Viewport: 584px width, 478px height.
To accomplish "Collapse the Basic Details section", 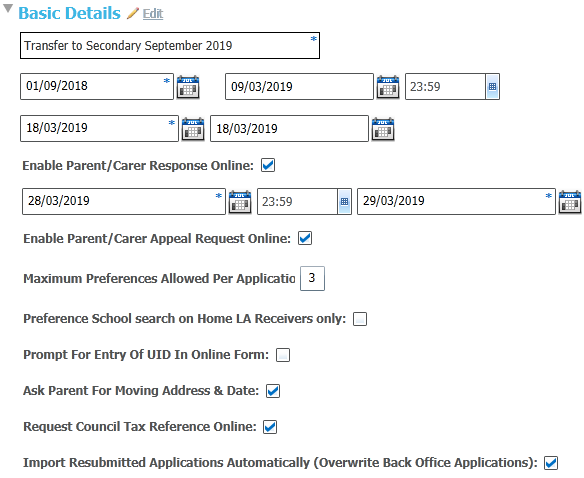I will click(8, 8).
